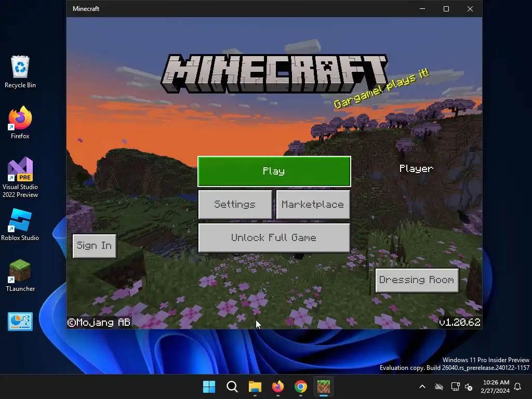Open Minecraft Settings
The height and width of the screenshot is (399, 532).
pos(235,204)
